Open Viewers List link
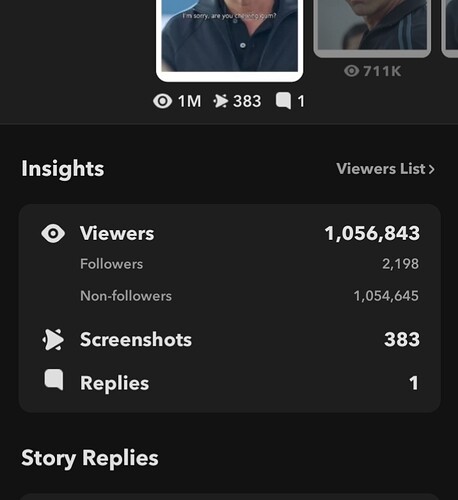The height and width of the screenshot is (500, 458). pyautogui.click(x=386, y=169)
